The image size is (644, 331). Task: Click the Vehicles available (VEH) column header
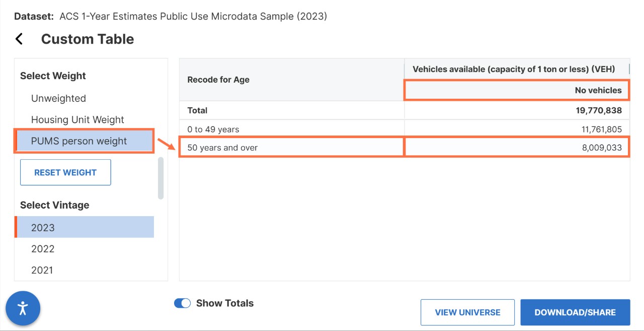pos(513,69)
